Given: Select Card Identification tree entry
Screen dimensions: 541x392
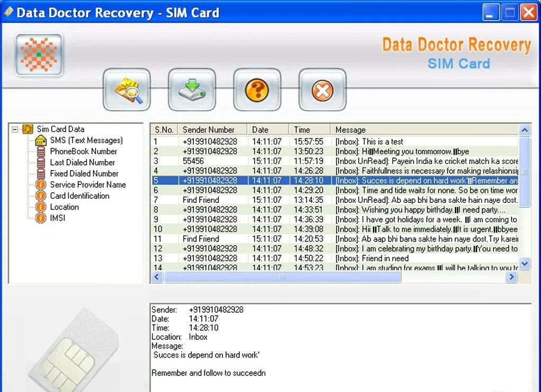Looking at the screenshot, I should coord(80,195).
